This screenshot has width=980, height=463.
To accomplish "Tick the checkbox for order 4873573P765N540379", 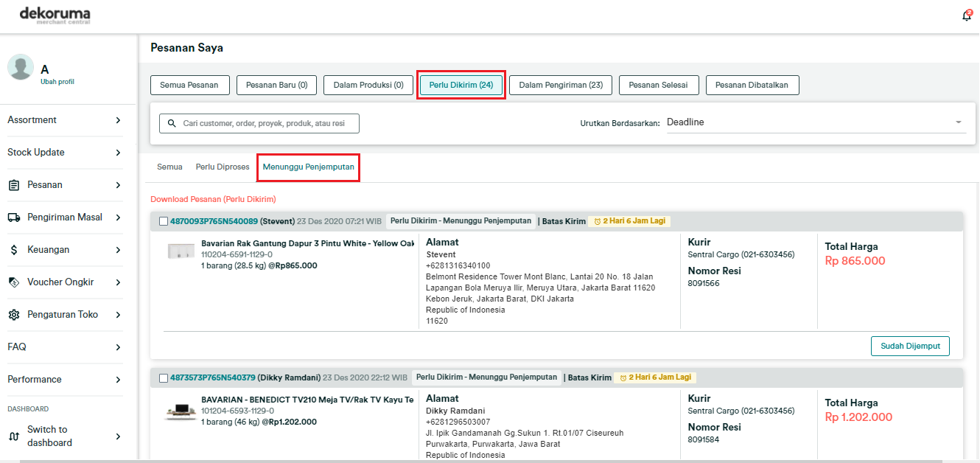I will coord(164,377).
